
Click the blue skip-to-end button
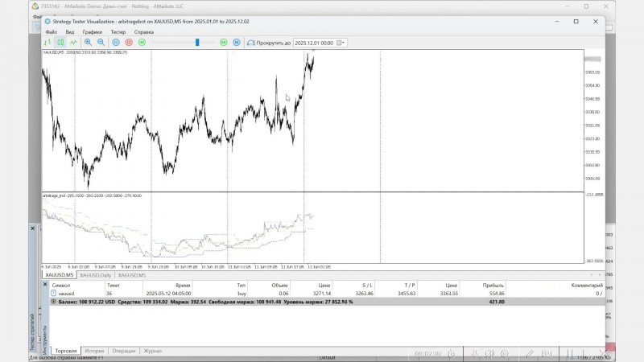point(237,43)
